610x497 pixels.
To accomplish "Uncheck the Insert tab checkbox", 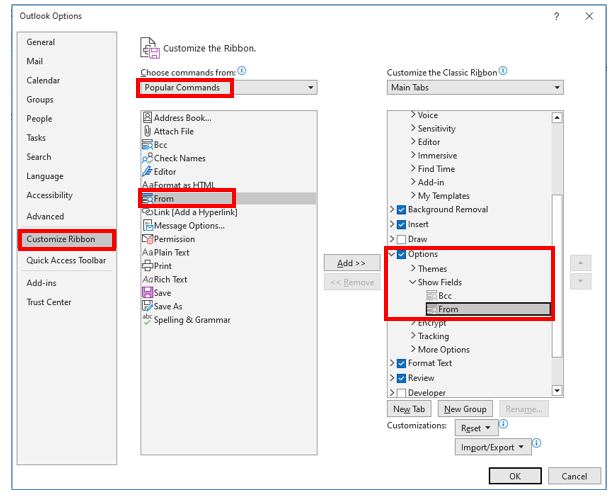I will pos(401,224).
